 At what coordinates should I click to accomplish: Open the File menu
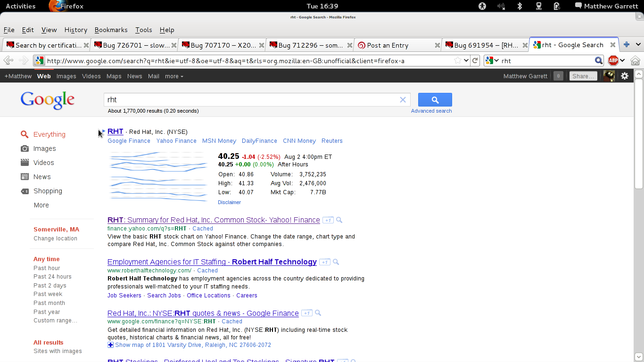coord(9,30)
